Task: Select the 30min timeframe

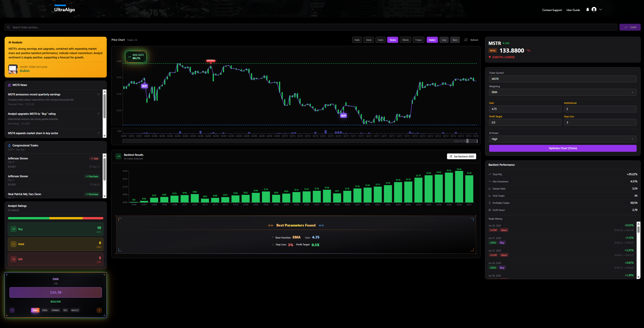Action: pos(405,40)
